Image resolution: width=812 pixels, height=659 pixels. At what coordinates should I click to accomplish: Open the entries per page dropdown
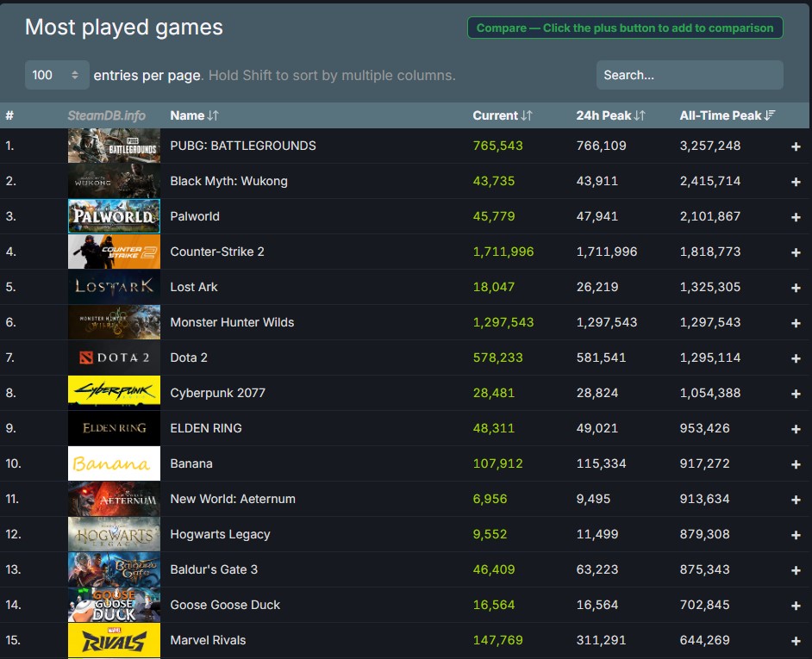[x=57, y=75]
